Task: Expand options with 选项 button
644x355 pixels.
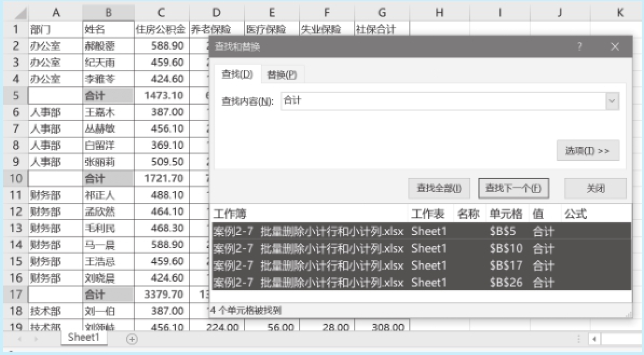Action: (587, 151)
